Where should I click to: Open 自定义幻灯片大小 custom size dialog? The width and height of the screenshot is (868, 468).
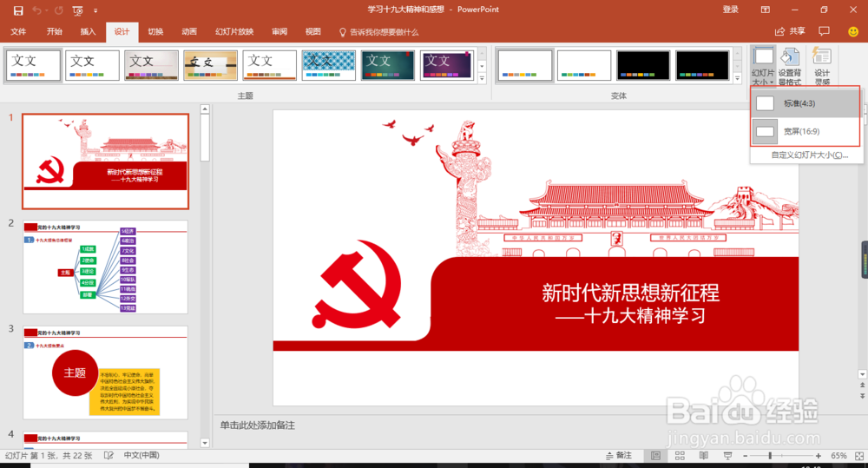(x=809, y=155)
